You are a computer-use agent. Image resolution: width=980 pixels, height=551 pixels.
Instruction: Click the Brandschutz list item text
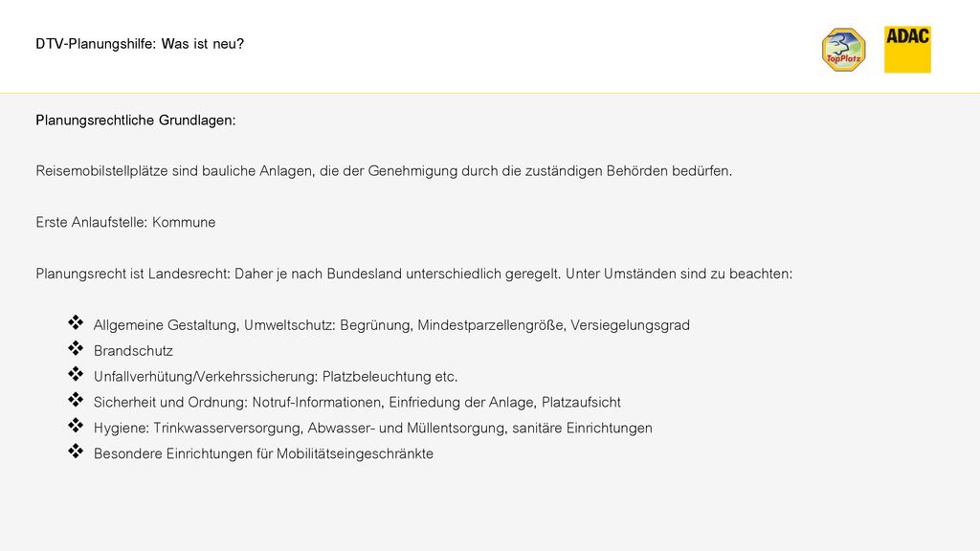point(133,351)
